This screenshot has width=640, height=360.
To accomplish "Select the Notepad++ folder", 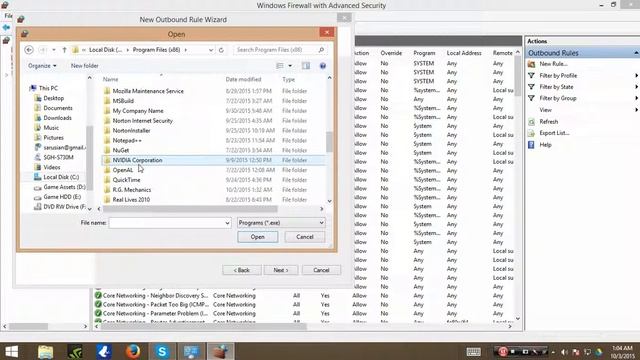I will 127,140.
